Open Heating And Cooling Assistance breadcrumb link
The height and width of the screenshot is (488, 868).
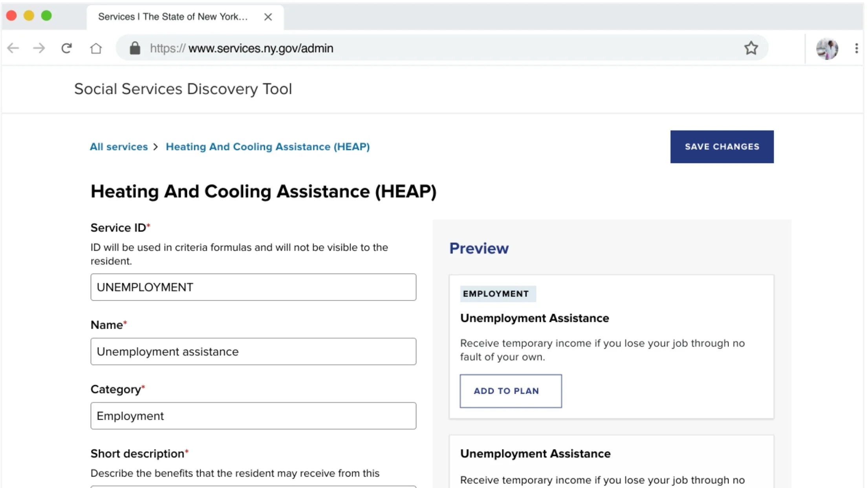pos(267,147)
